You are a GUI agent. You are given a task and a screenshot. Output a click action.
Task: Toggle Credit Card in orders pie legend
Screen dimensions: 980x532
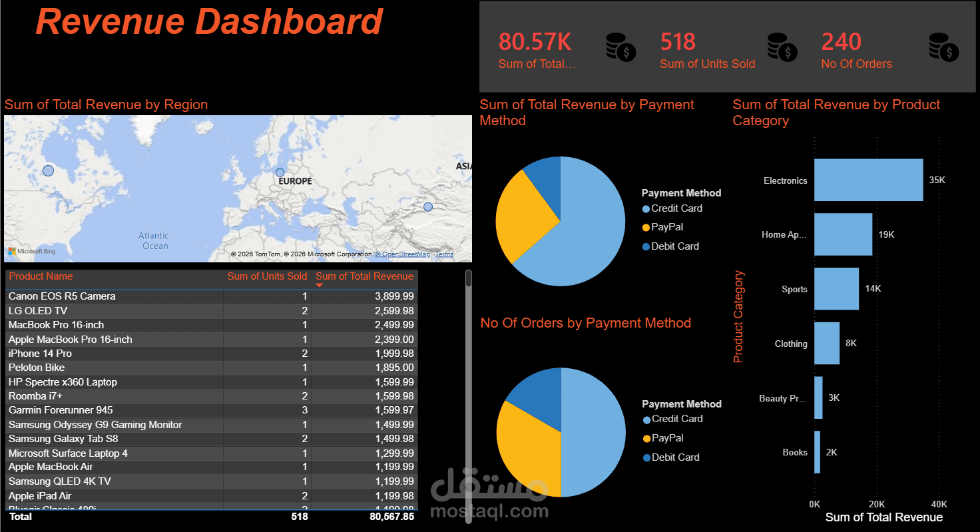pyautogui.click(x=645, y=419)
